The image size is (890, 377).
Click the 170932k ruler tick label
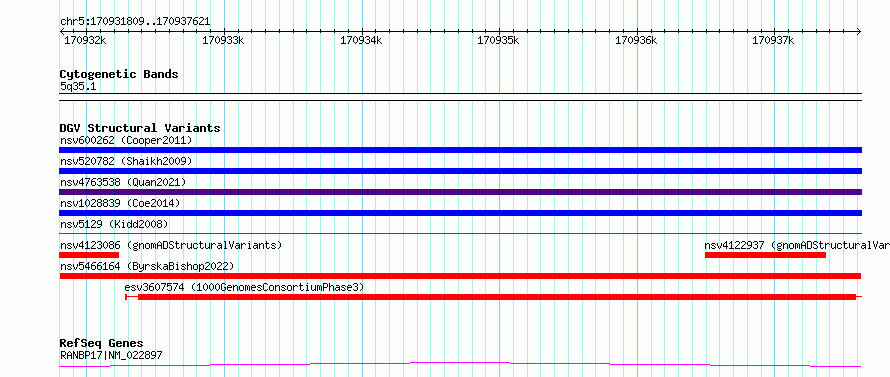[x=85, y=40]
